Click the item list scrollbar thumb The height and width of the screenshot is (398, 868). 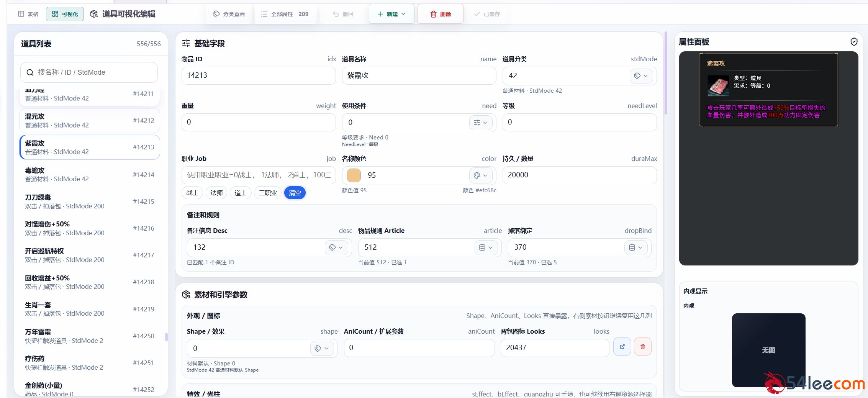point(166,337)
